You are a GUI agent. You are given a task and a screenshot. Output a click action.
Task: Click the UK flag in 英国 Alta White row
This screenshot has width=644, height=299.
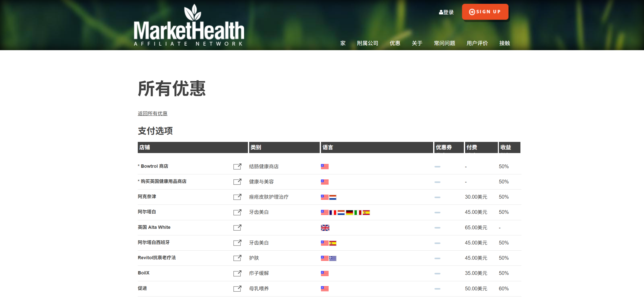(x=325, y=228)
